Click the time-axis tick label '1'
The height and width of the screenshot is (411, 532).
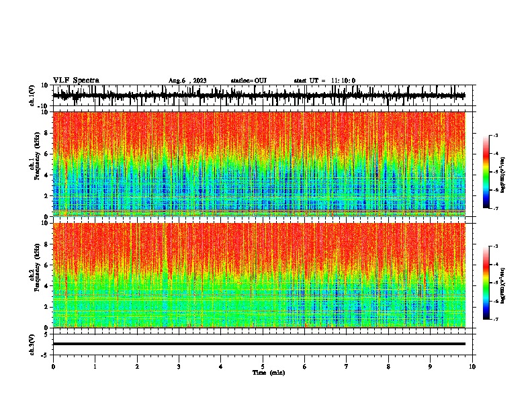(x=95, y=367)
